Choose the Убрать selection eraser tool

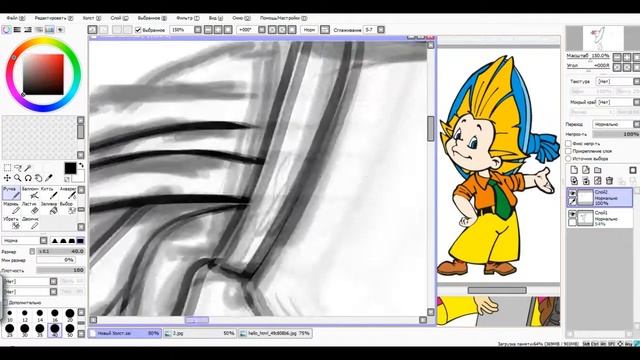click(11, 223)
